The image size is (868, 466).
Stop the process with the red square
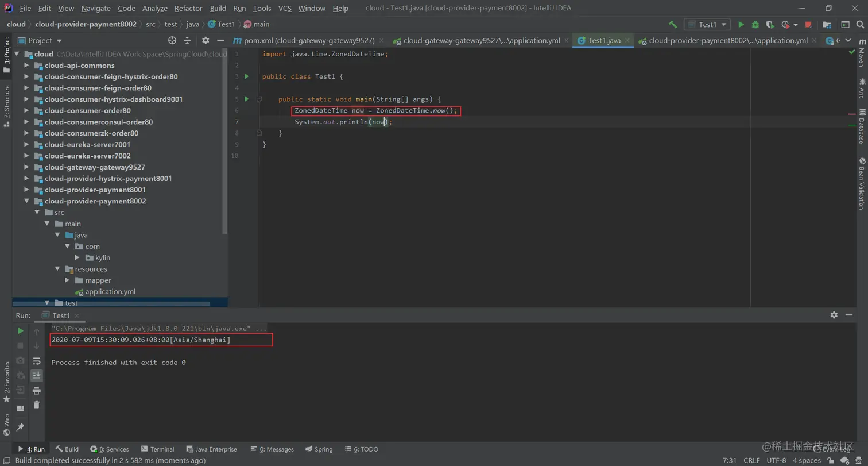tap(808, 25)
